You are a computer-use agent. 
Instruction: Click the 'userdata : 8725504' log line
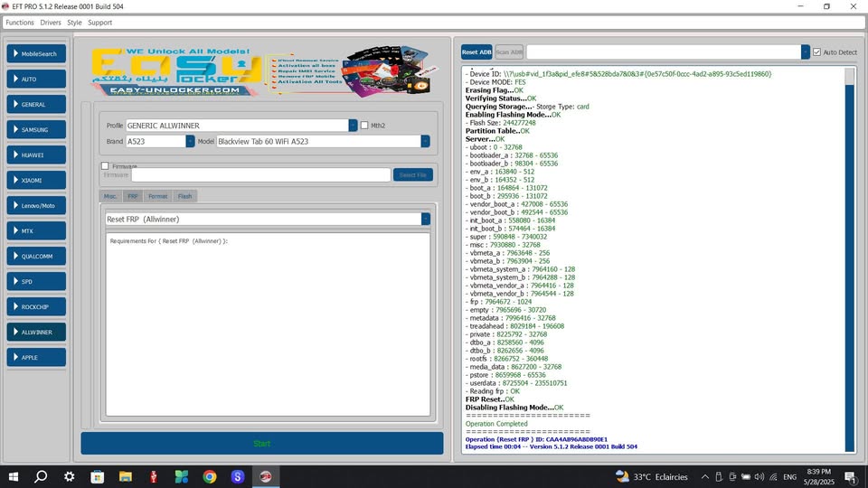[516, 383]
